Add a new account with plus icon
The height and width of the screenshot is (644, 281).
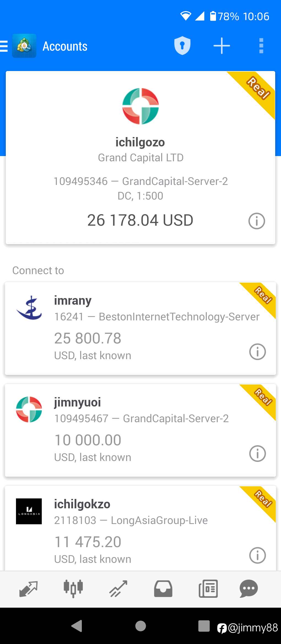point(222,46)
